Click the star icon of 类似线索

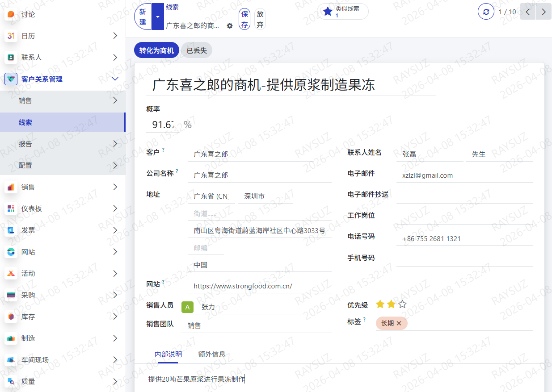[328, 12]
